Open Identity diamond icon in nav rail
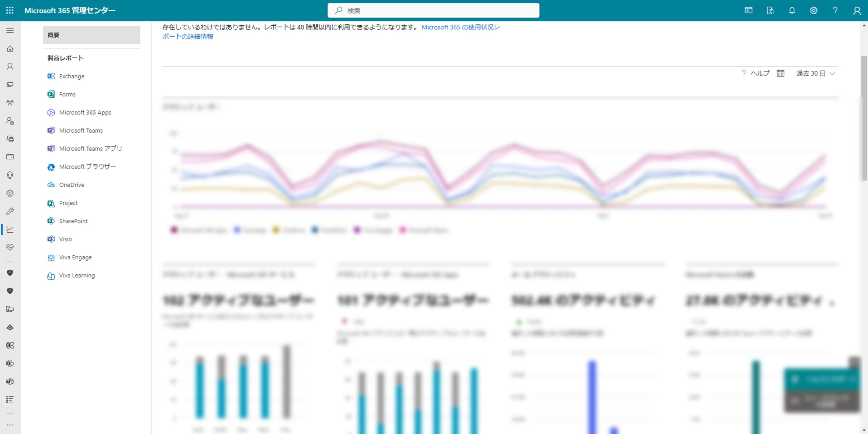This screenshot has width=868, height=434. pyautogui.click(x=10, y=327)
